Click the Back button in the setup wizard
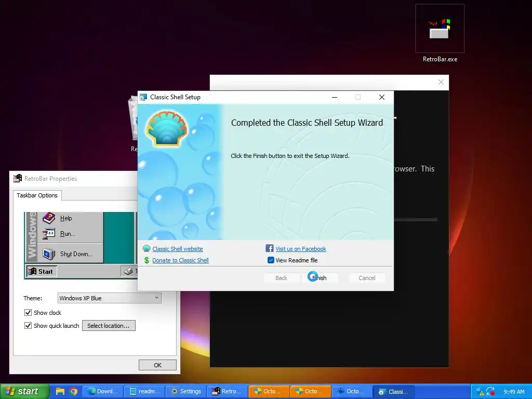532x399 pixels. (281, 278)
